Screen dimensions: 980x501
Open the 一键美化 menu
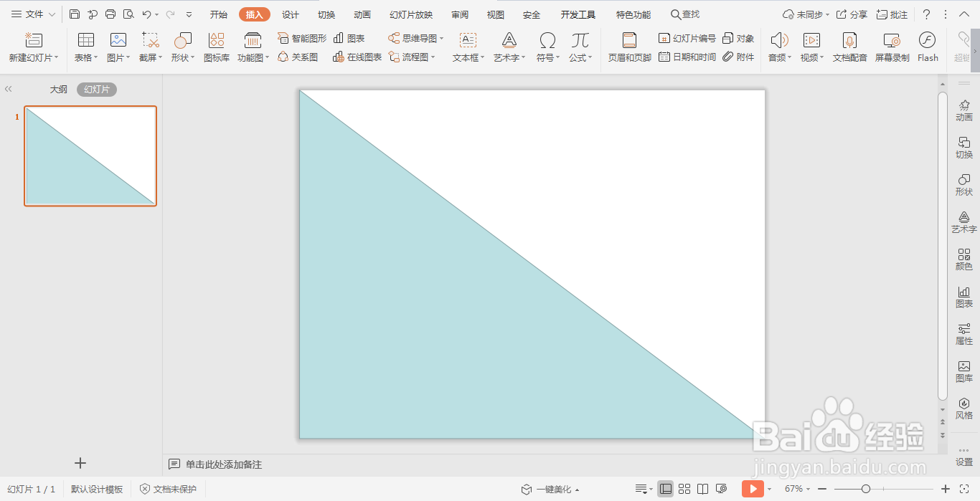pyautogui.click(x=550, y=489)
